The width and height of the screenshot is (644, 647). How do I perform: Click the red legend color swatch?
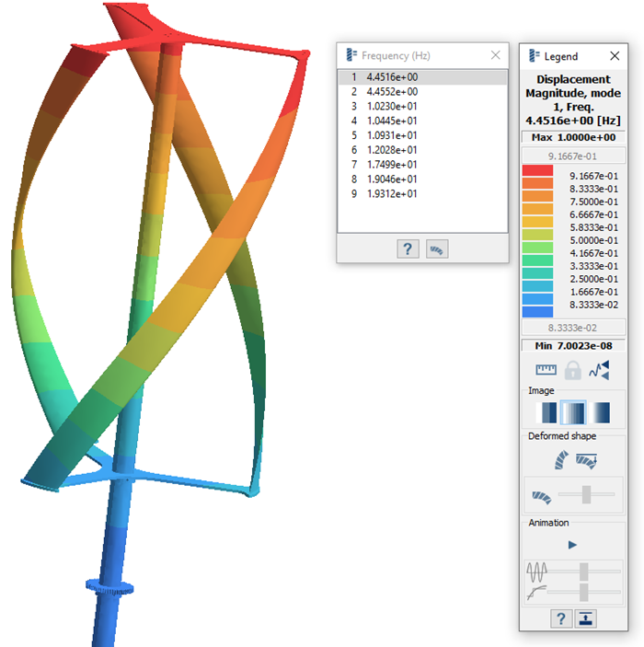click(537, 170)
